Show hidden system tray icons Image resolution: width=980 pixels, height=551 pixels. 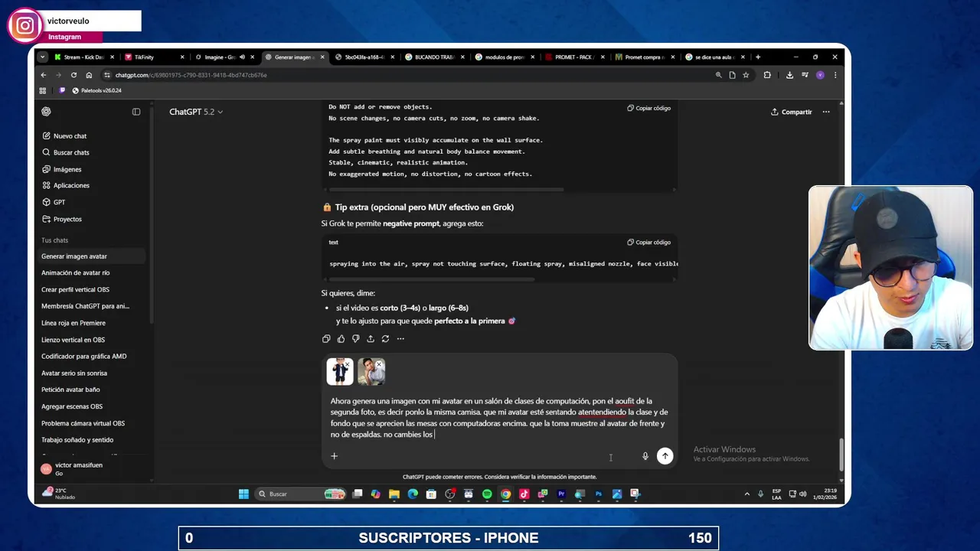pyautogui.click(x=747, y=494)
